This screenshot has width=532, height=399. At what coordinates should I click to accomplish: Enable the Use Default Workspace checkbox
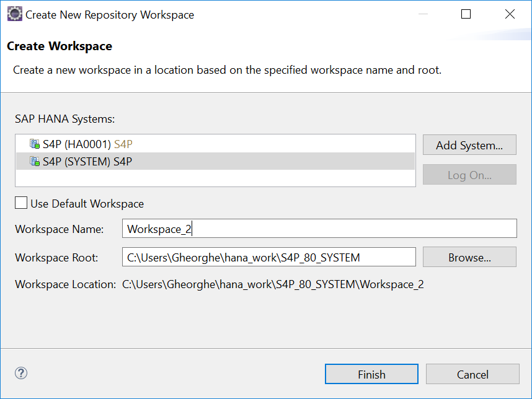[21, 203]
